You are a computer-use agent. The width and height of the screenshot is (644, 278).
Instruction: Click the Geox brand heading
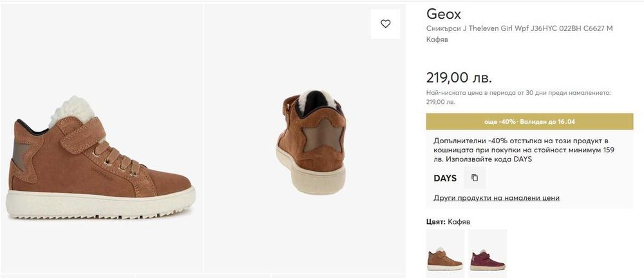click(444, 14)
